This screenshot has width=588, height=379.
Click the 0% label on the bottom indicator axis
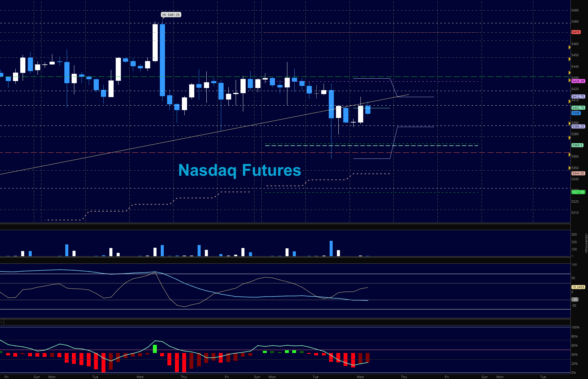[573, 373]
